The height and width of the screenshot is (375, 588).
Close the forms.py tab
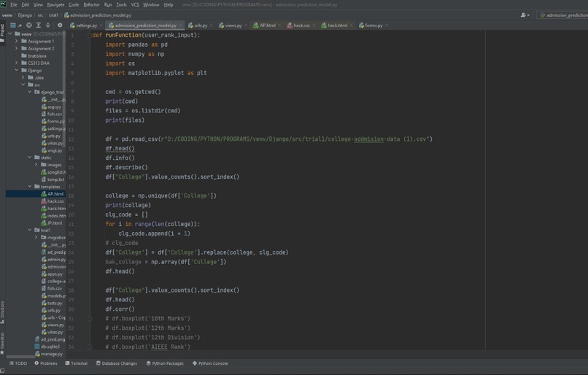pyautogui.click(x=387, y=26)
